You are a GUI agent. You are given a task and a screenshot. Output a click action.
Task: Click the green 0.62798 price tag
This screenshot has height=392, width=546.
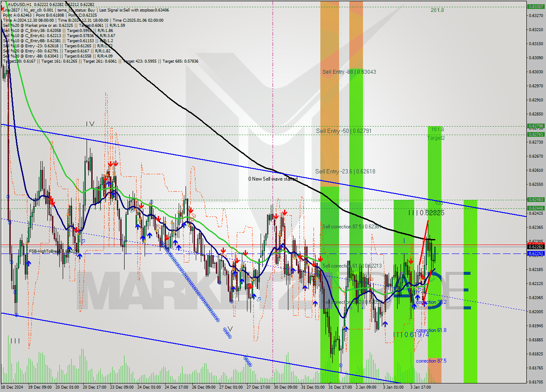(535, 126)
